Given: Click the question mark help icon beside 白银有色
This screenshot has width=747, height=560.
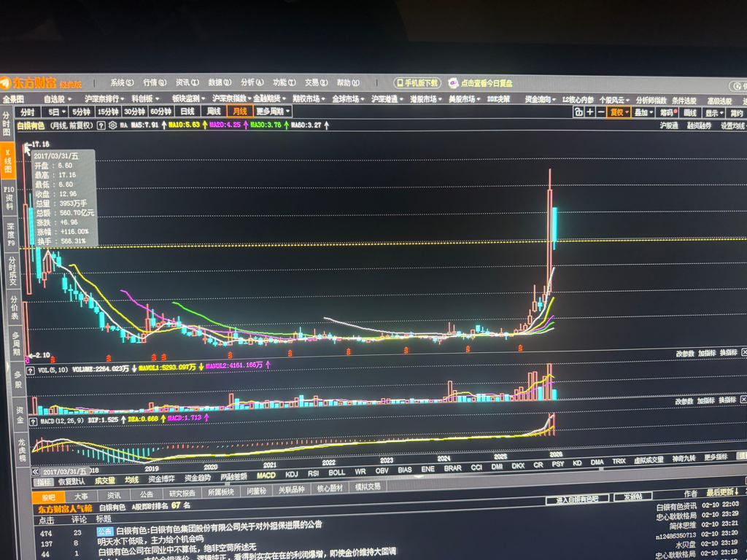Looking at the screenshot, I should pyautogui.click(x=101, y=125).
